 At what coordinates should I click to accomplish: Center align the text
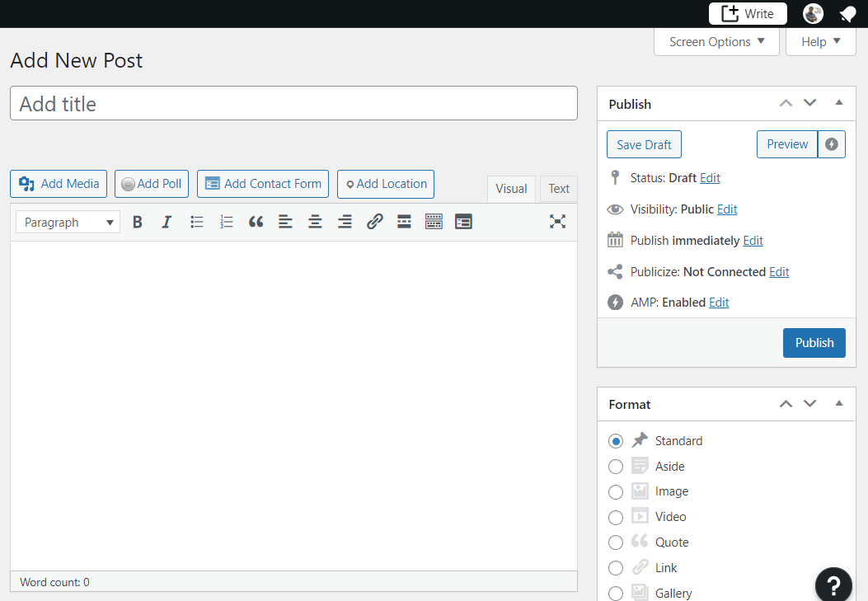tap(315, 221)
